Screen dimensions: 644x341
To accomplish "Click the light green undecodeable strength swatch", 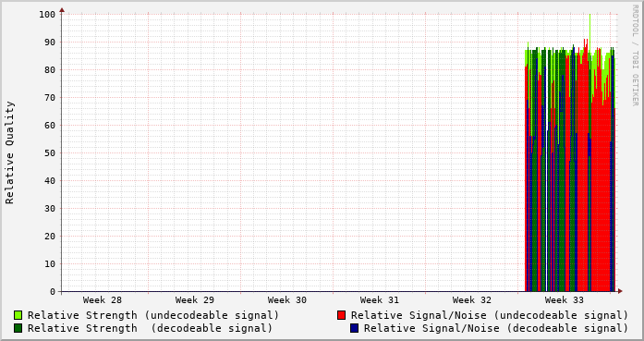I will coord(18,315).
